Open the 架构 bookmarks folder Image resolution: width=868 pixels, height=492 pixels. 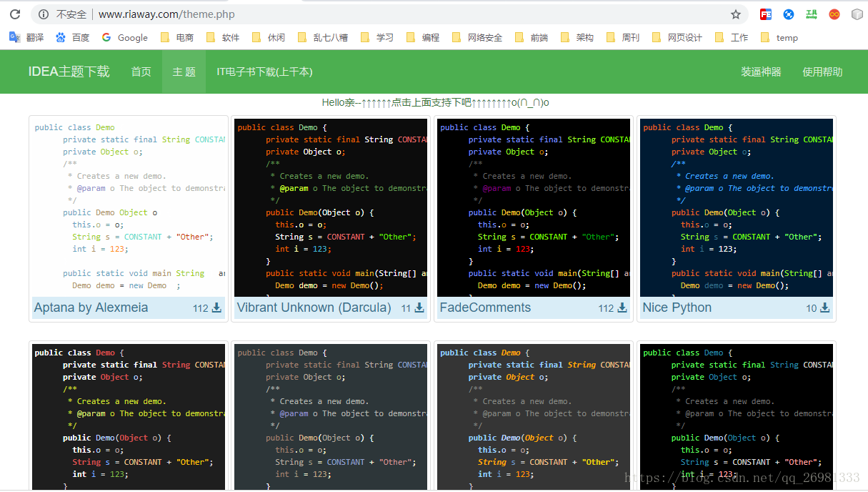(577, 38)
